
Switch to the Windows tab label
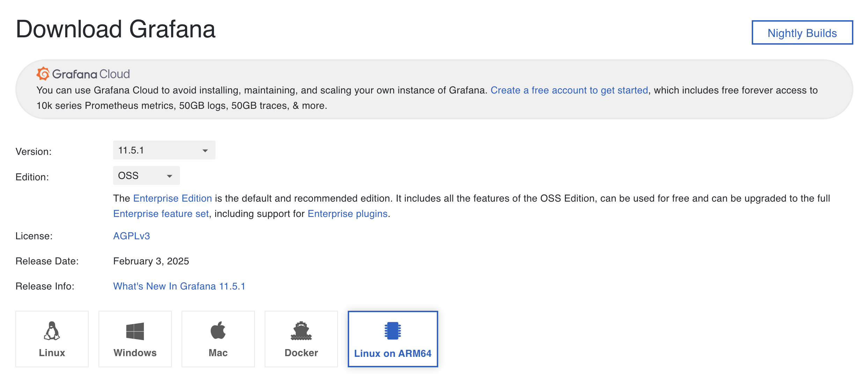(135, 353)
